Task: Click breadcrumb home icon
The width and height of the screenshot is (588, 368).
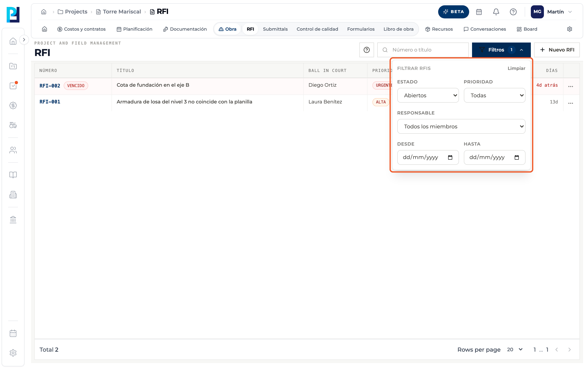Action: (x=44, y=12)
